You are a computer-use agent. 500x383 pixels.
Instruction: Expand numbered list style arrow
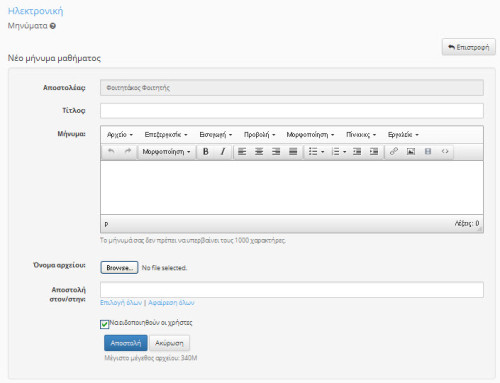(345, 152)
